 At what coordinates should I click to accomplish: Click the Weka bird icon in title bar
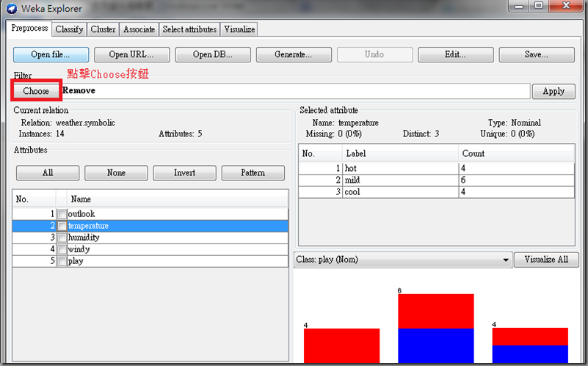click(12, 8)
